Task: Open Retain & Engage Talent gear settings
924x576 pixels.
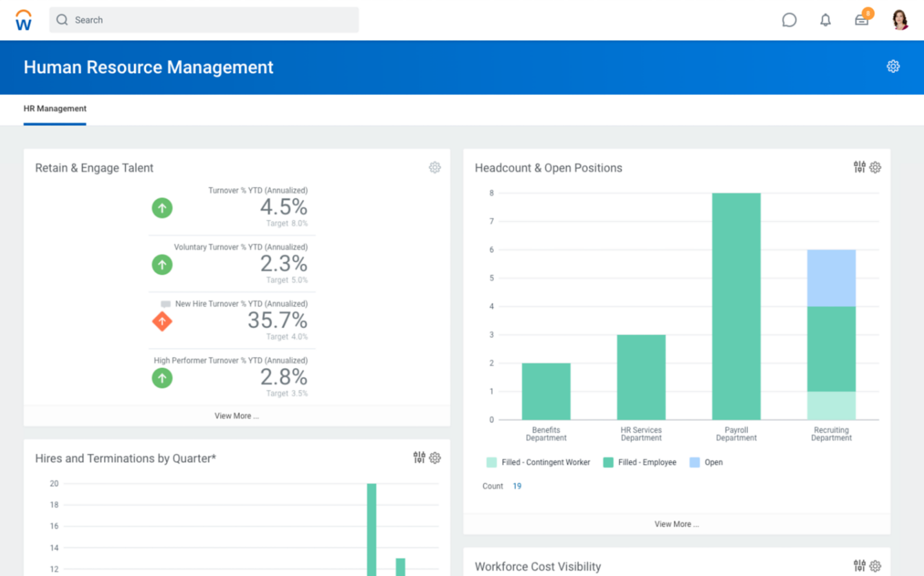Action: click(434, 167)
